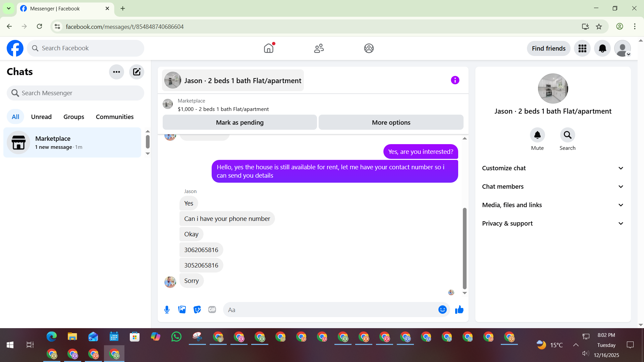Open the Facebook menu grid icon
The image size is (644, 362).
coord(582,49)
